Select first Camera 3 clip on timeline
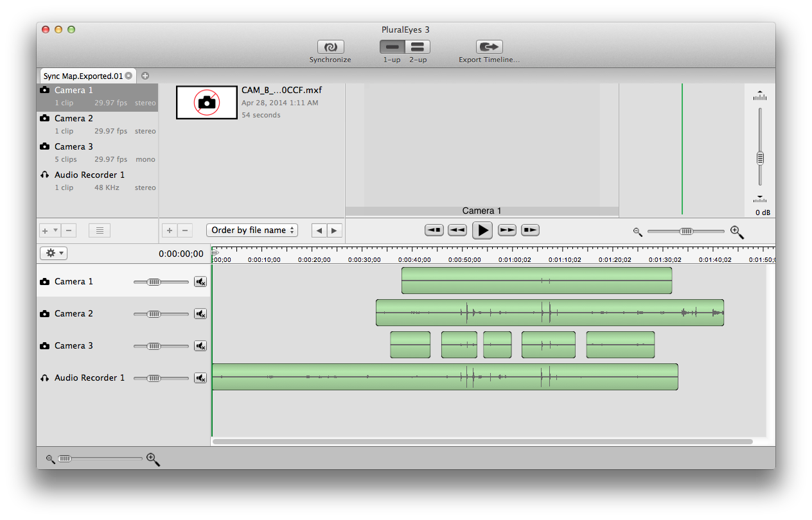Viewport: 812px width, 520px height. 410,345
